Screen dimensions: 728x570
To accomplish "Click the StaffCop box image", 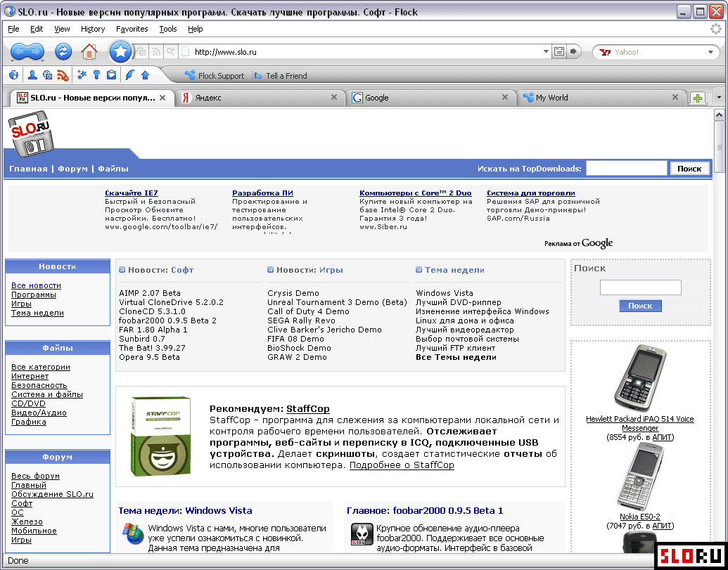I will point(161,436).
